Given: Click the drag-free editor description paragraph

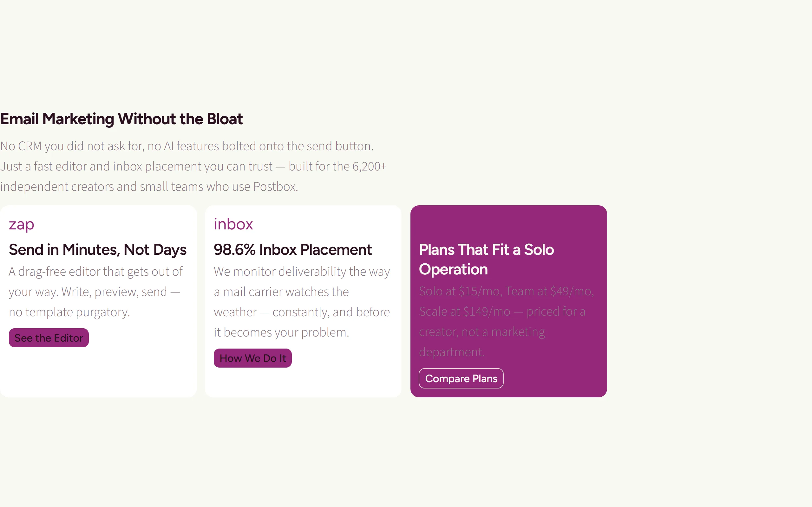Looking at the screenshot, I should [96, 292].
